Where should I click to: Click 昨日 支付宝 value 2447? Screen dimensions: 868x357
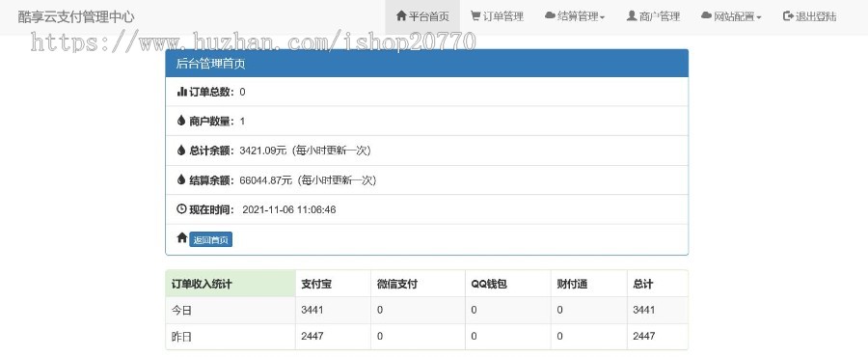click(312, 336)
